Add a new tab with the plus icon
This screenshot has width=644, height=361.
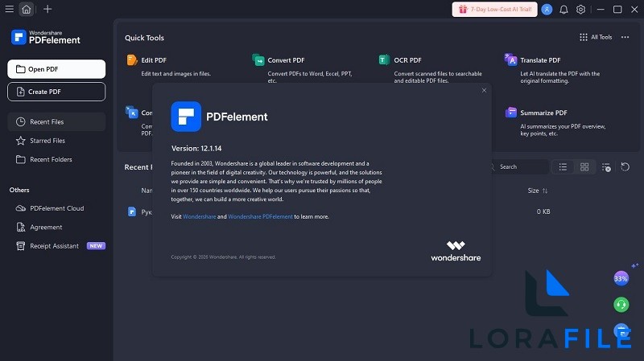(x=47, y=9)
